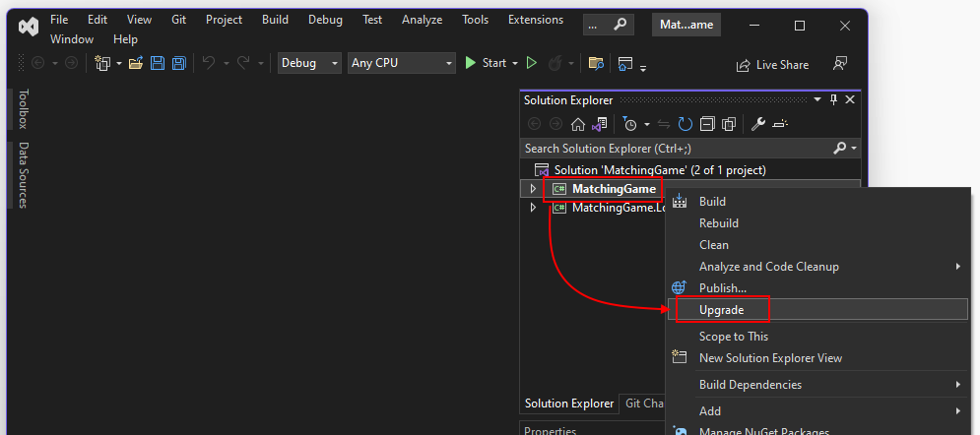Screen dimensions: 980x435
Task: Click the Send Feedback person icon
Action: coord(840,64)
